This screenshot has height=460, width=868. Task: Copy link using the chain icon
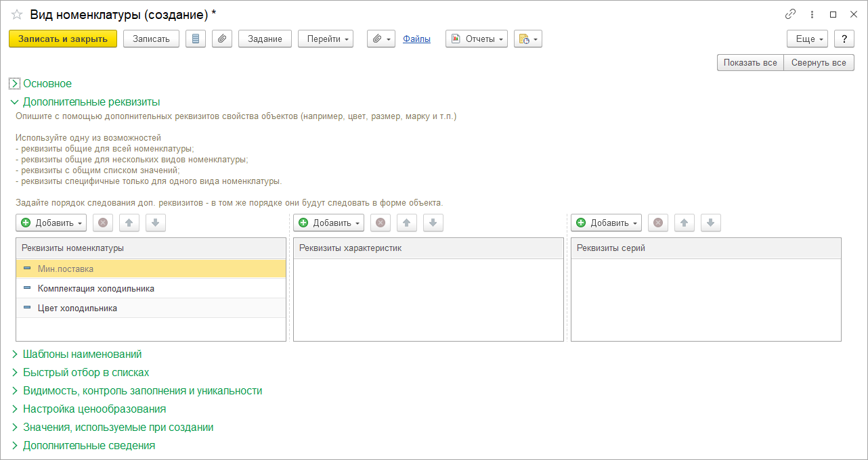tap(790, 14)
